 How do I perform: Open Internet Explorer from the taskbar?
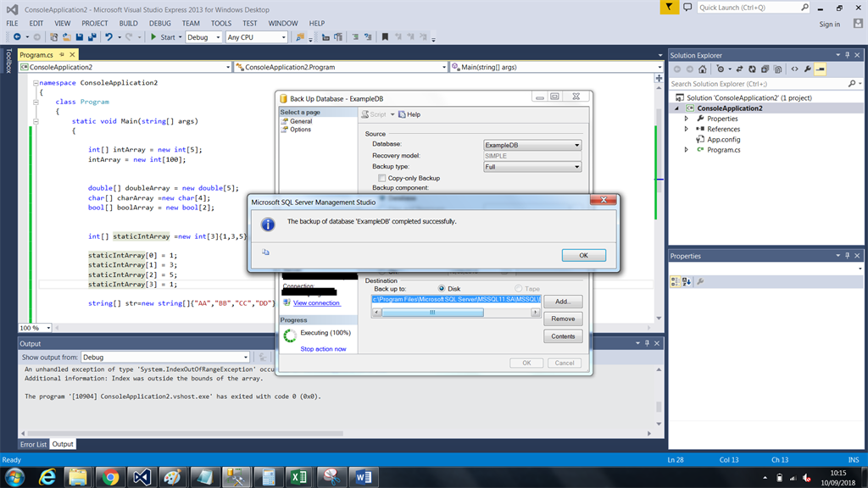pos(47,477)
